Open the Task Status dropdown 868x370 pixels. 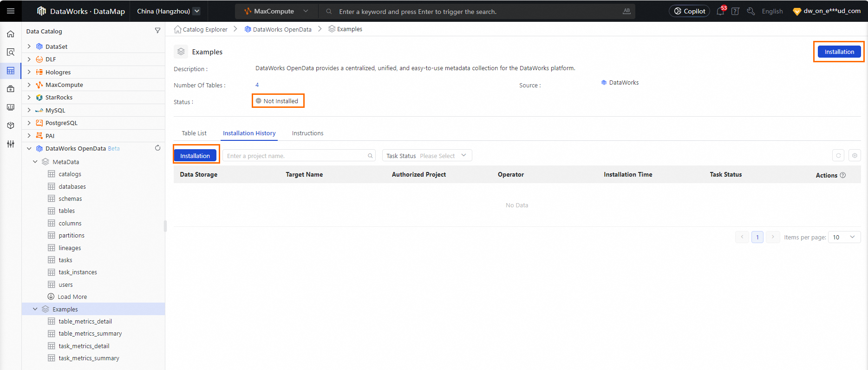pos(427,156)
